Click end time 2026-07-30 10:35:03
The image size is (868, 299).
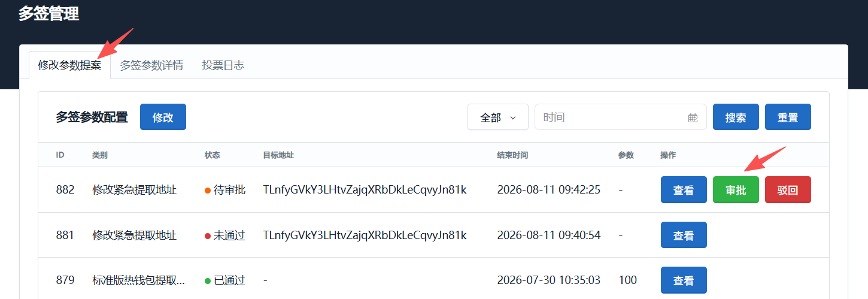549,280
